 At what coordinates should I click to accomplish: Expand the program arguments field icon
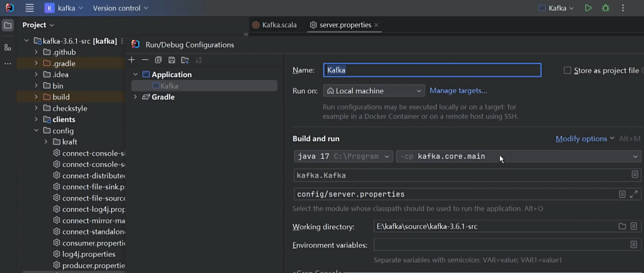pyautogui.click(x=634, y=194)
